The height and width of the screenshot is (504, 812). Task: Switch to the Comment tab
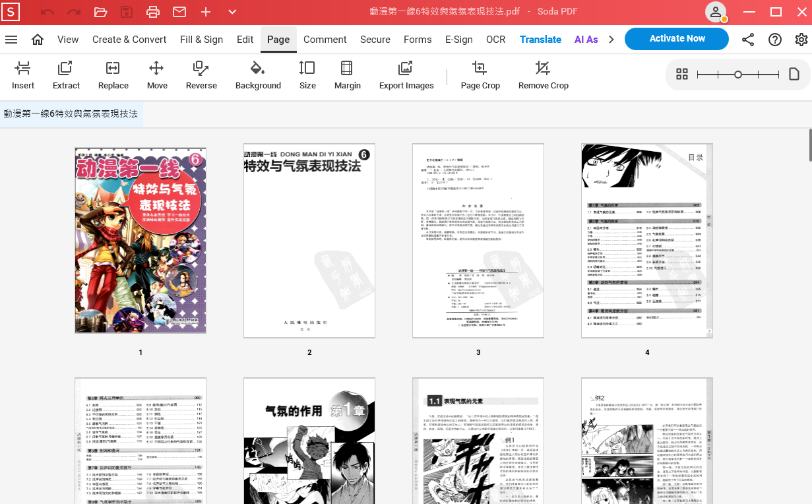click(x=325, y=40)
